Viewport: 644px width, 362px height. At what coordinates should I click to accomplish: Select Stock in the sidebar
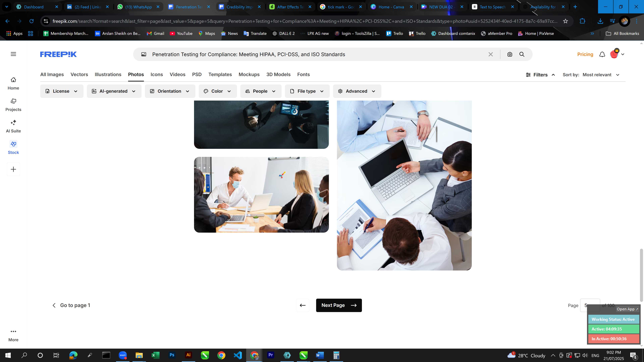tap(13, 148)
